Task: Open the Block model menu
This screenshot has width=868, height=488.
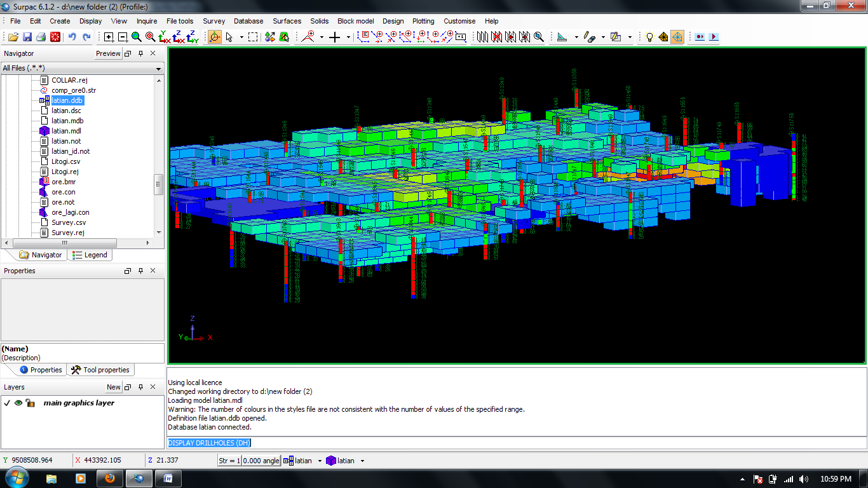Action: click(355, 21)
